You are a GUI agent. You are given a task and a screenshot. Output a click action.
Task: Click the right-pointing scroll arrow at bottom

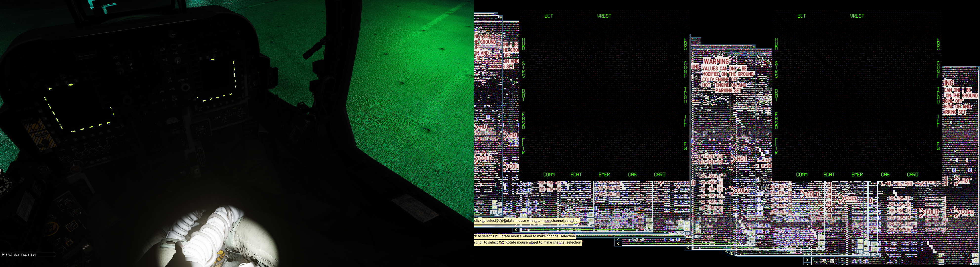click(807, 260)
